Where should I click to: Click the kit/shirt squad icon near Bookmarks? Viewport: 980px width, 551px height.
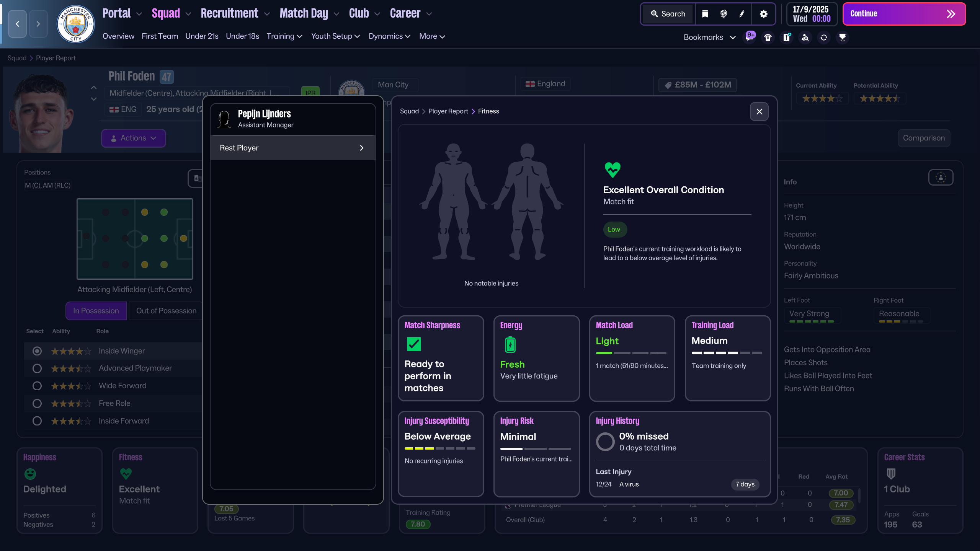click(768, 37)
